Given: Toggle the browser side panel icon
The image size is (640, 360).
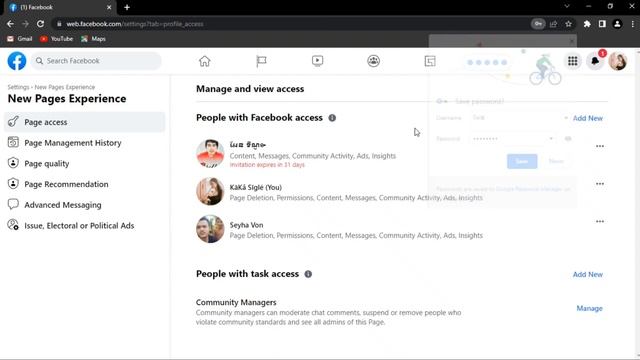Looking at the screenshot, I should point(602,24).
